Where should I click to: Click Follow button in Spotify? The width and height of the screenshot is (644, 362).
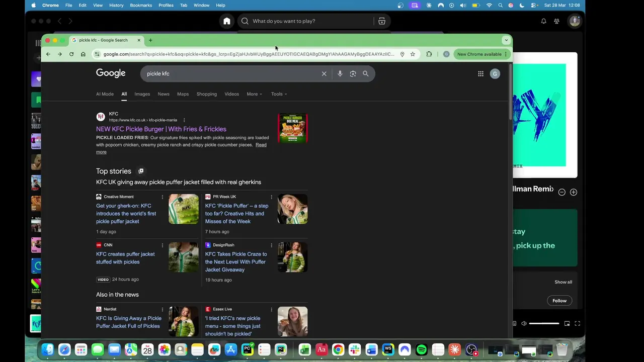559,301
